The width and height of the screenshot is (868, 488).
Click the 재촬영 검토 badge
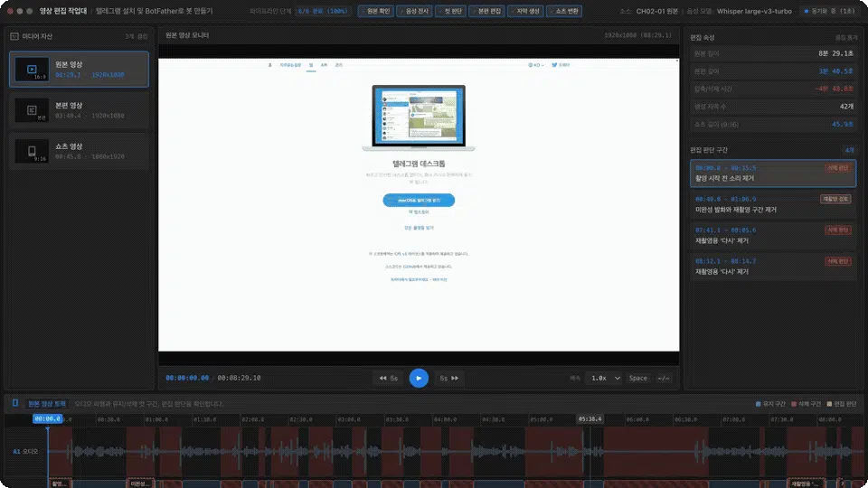pos(835,199)
